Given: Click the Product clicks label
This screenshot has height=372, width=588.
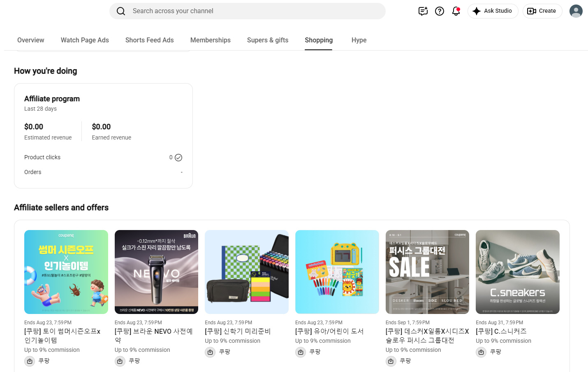Looking at the screenshot, I should (42, 157).
